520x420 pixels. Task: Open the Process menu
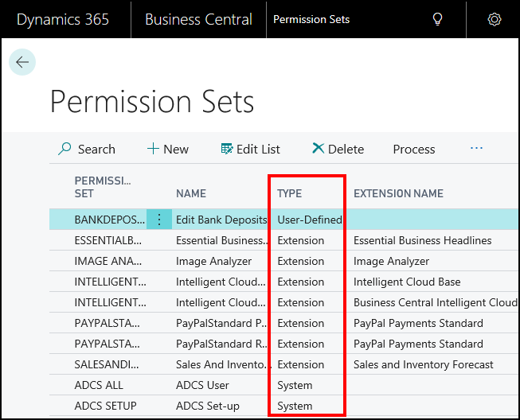click(x=414, y=150)
